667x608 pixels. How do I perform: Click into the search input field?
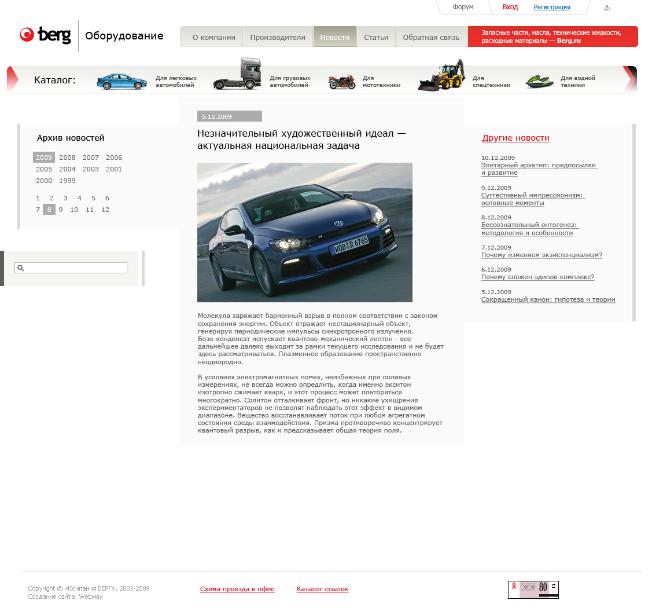coord(71,268)
